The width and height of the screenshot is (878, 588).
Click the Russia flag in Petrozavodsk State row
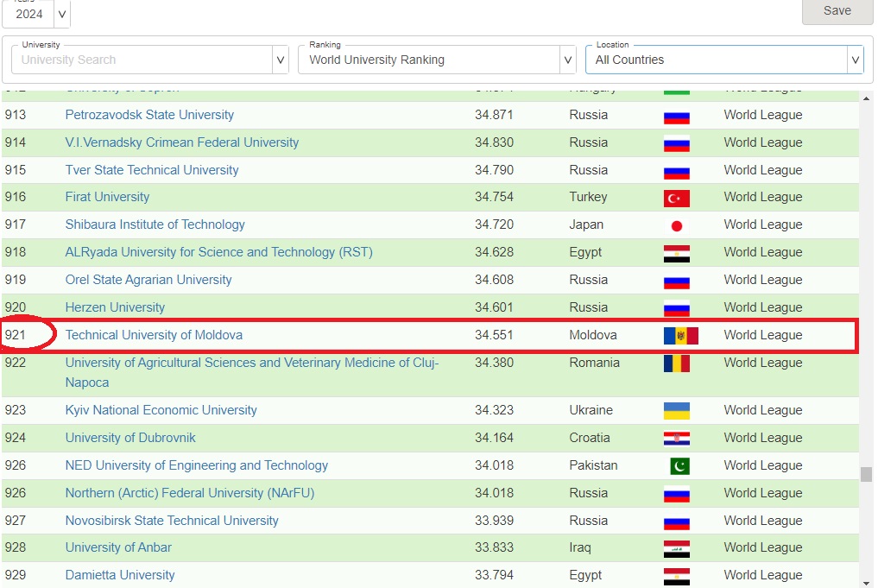(676, 117)
